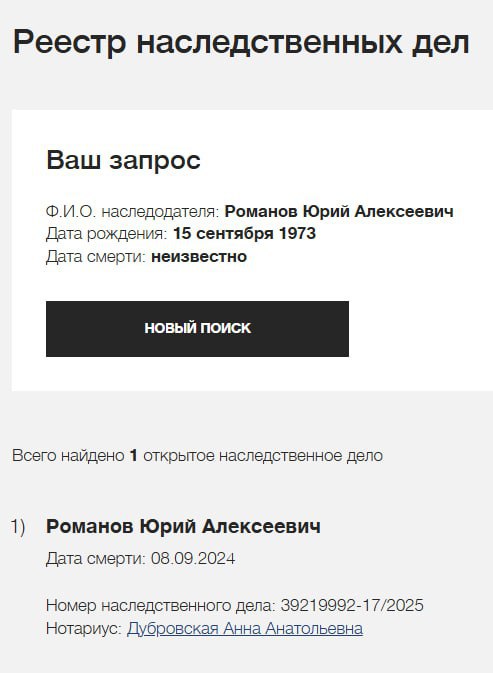Viewport: 493px width, 673px height.
Task: Click the Номер наследственного дела label
Action: (x=160, y=606)
